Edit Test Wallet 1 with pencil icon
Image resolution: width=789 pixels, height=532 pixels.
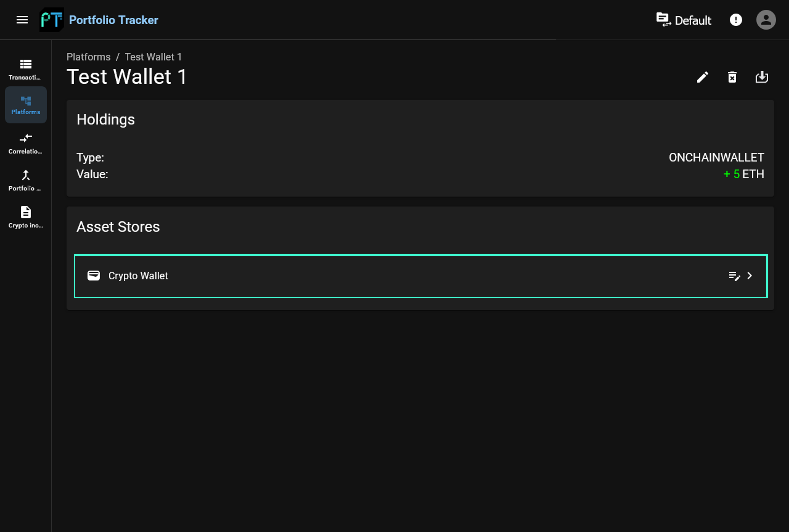[x=702, y=77]
